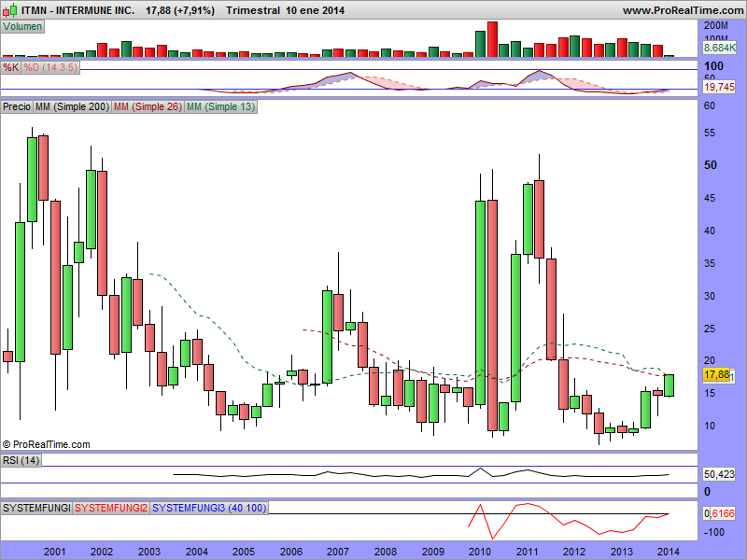Click the red 19,745 stochastic value tag
The height and width of the screenshot is (560, 747).
pyautogui.click(x=718, y=86)
